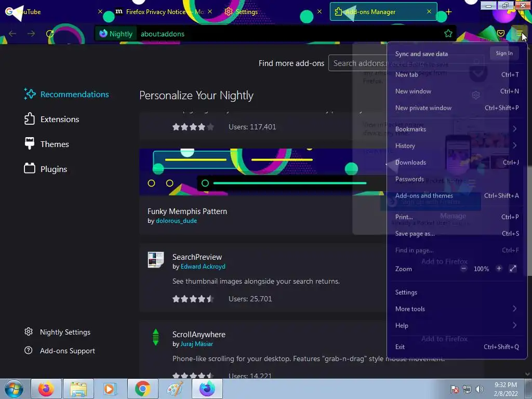Expand History submenu
The width and height of the screenshot is (532, 399).
pos(457,146)
